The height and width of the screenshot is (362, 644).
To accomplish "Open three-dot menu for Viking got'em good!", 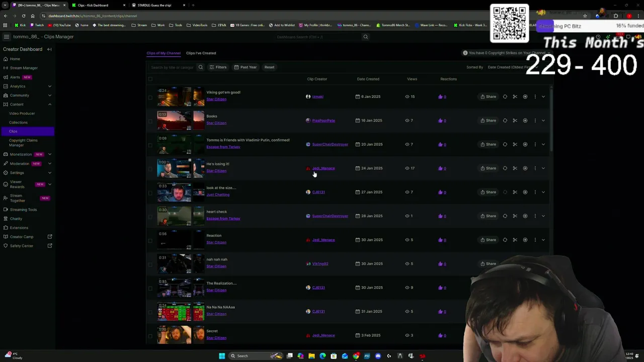I will tap(535, 97).
